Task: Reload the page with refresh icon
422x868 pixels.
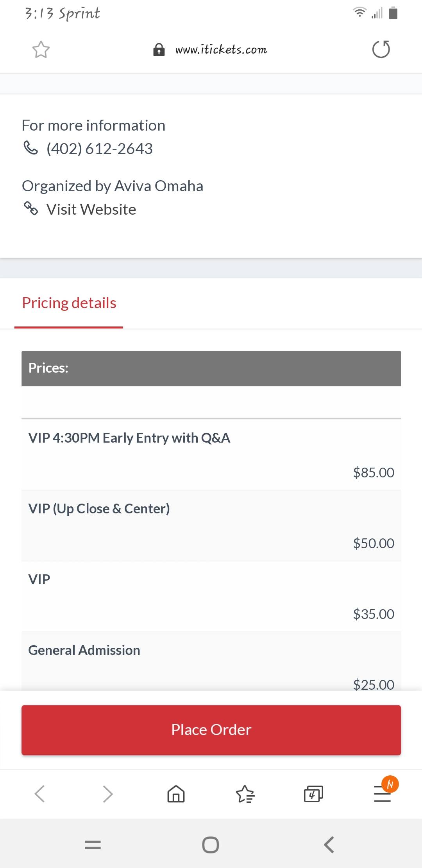Action: (381, 49)
